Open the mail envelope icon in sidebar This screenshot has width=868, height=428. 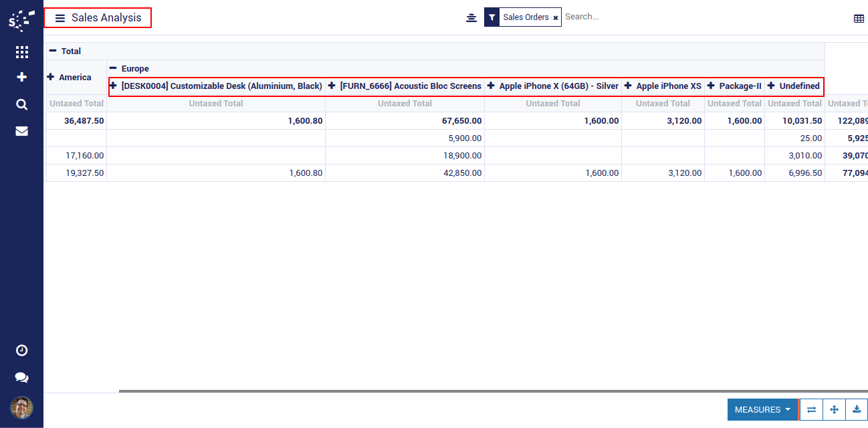pyautogui.click(x=21, y=131)
